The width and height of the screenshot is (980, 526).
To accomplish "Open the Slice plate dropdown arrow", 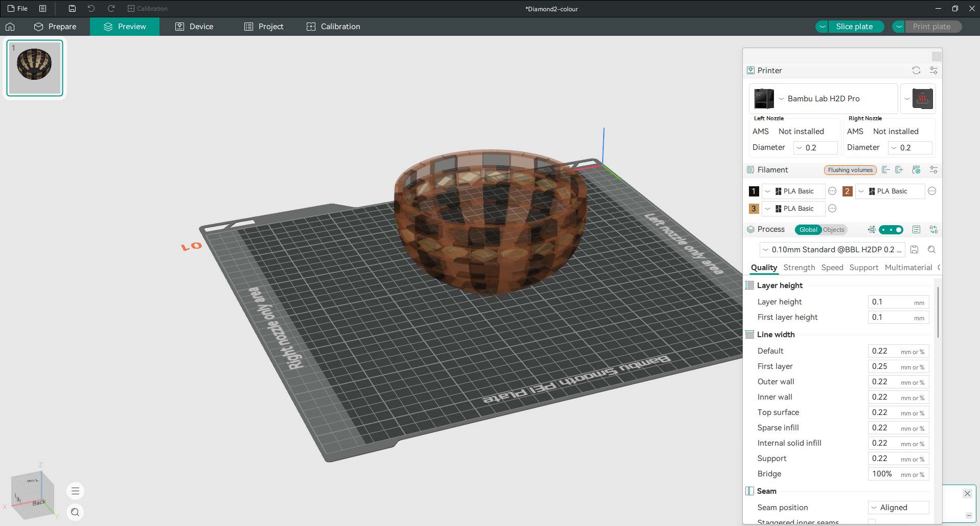I will point(822,27).
